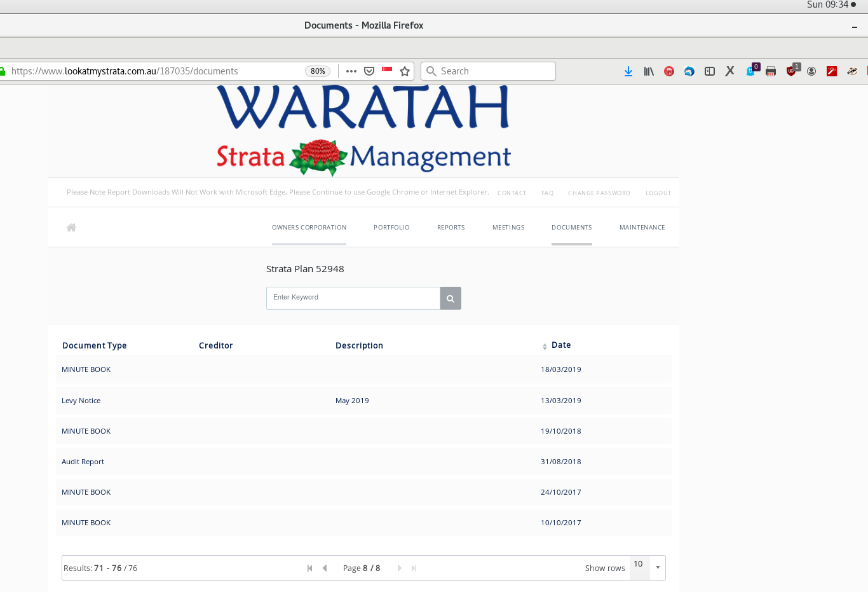Image resolution: width=868 pixels, height=592 pixels.
Task: Click the Enter Keyword input field
Action: [353, 298]
